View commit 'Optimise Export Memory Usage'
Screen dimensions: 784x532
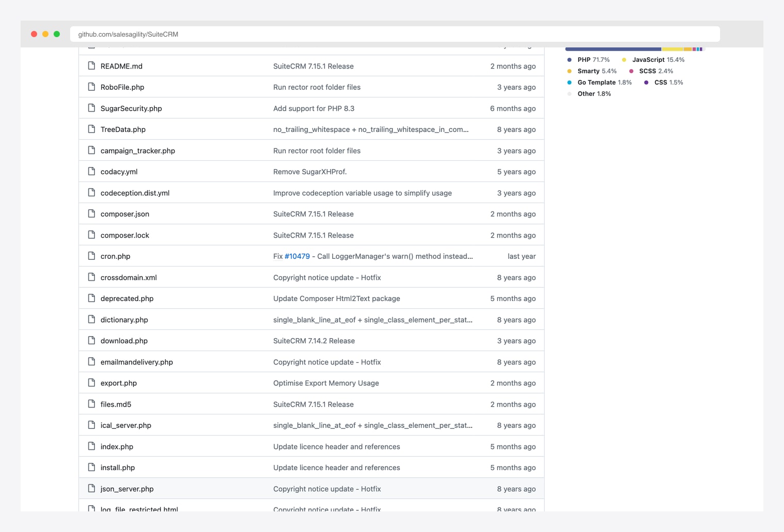tap(326, 383)
